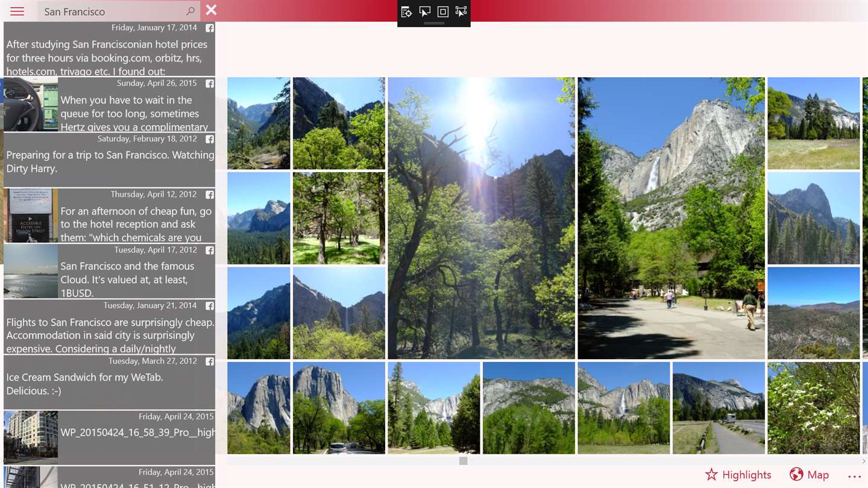Open the sea and cloud post thumbnail
This screenshot has width=868, height=488.
31,271
